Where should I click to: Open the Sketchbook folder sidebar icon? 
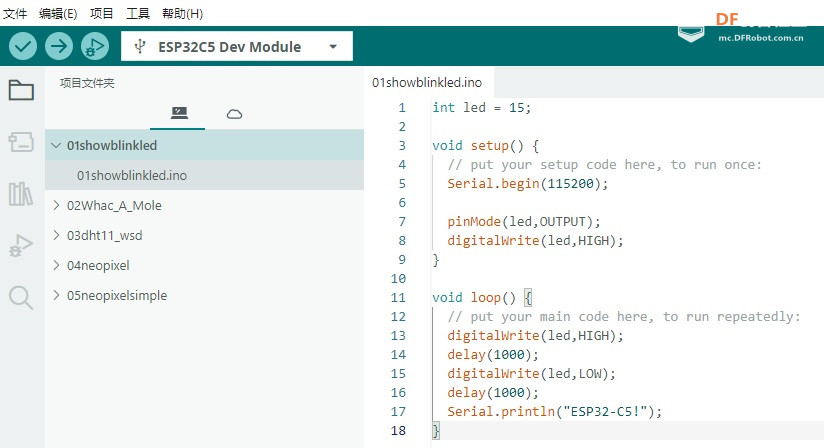[x=21, y=91]
